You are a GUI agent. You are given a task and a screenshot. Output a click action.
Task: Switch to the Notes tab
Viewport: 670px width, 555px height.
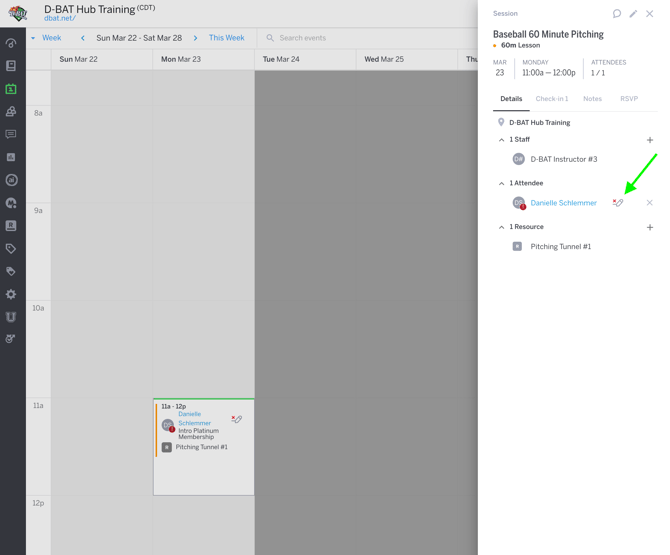click(592, 99)
